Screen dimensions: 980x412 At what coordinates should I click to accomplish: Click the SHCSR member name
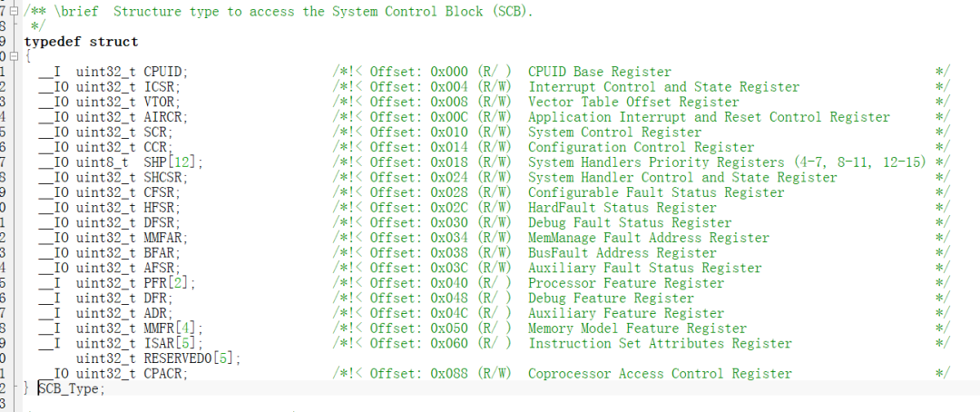[x=163, y=178]
